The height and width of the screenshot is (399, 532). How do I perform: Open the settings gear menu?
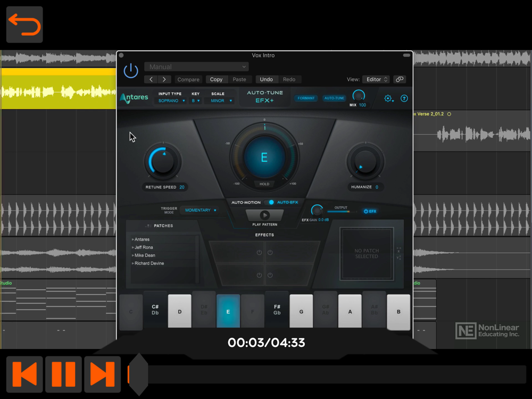tap(388, 98)
